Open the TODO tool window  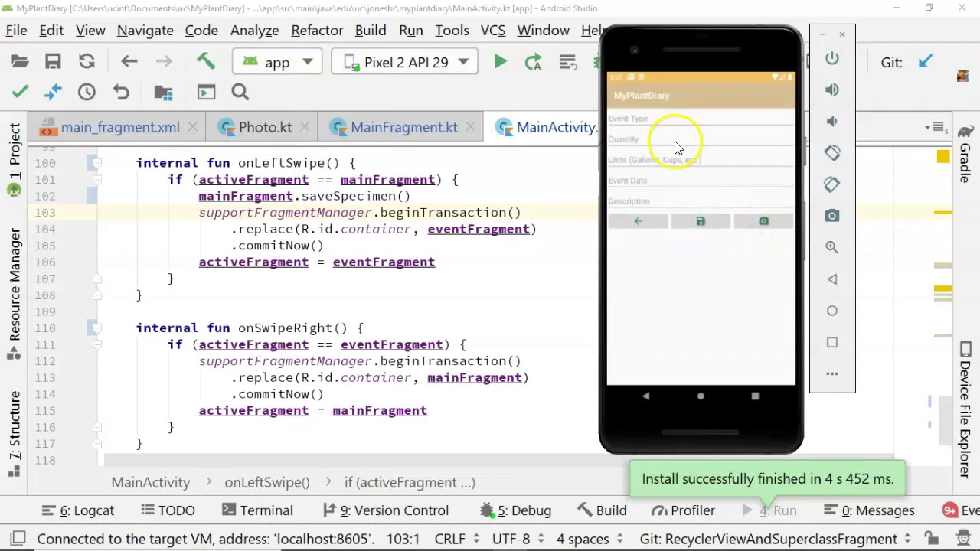coord(168,510)
